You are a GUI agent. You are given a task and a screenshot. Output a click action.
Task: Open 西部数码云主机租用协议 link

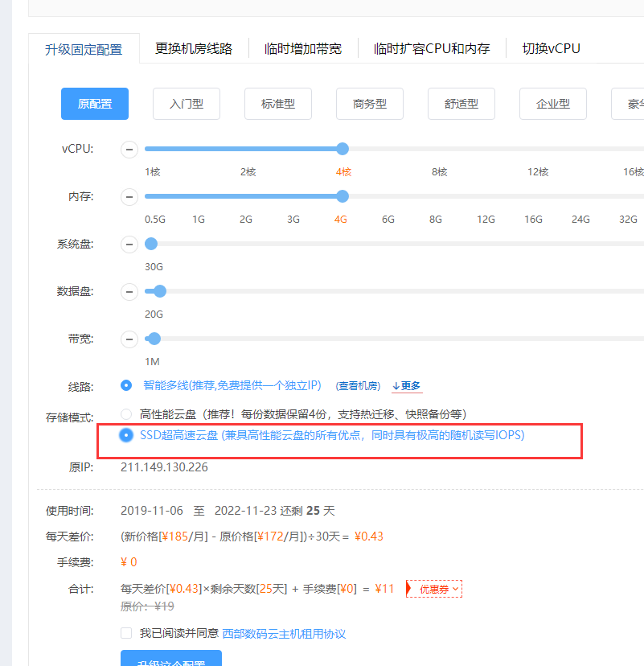click(x=284, y=634)
